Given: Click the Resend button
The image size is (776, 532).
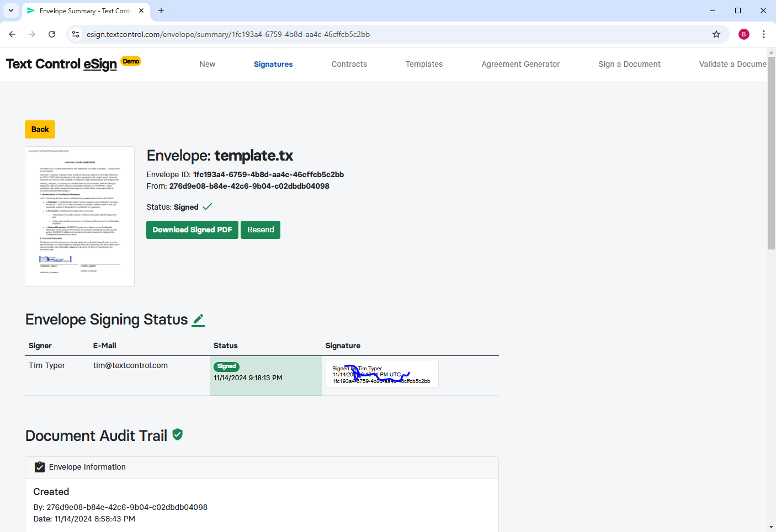Looking at the screenshot, I should (261, 230).
